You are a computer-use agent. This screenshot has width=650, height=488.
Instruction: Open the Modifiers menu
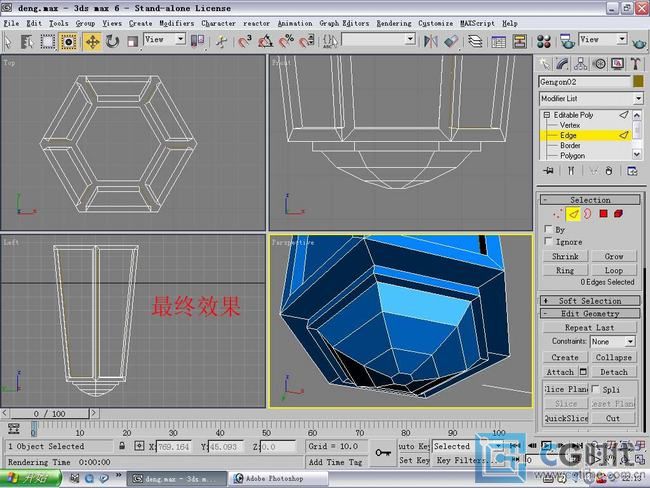177,23
